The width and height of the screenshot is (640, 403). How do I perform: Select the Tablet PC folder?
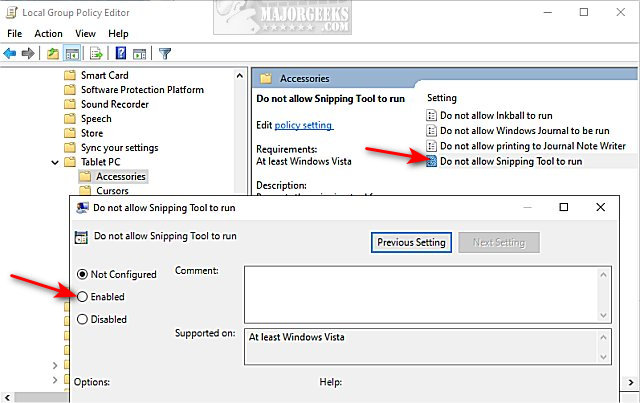pyautogui.click(x=92, y=162)
